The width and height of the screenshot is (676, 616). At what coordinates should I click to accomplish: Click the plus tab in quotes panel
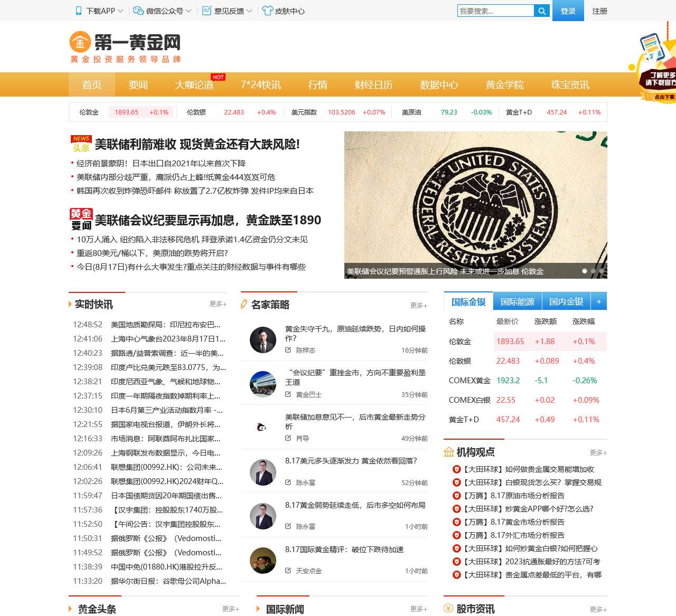point(599,301)
